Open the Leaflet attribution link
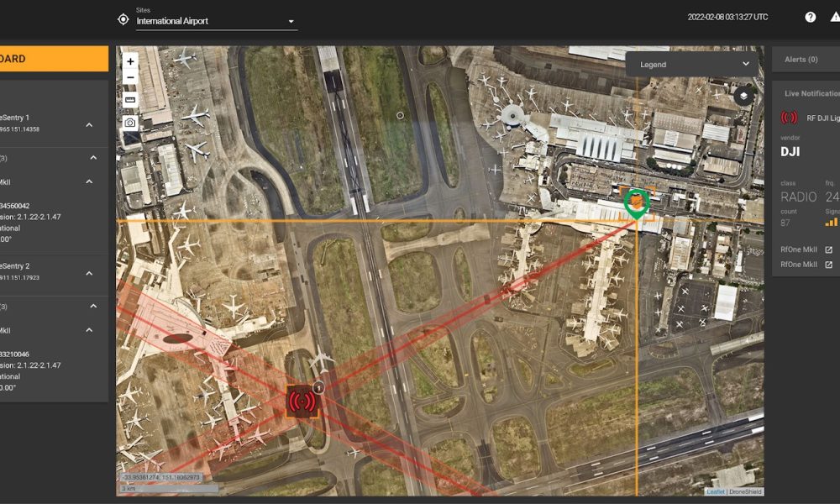The image size is (840, 504). click(715, 491)
